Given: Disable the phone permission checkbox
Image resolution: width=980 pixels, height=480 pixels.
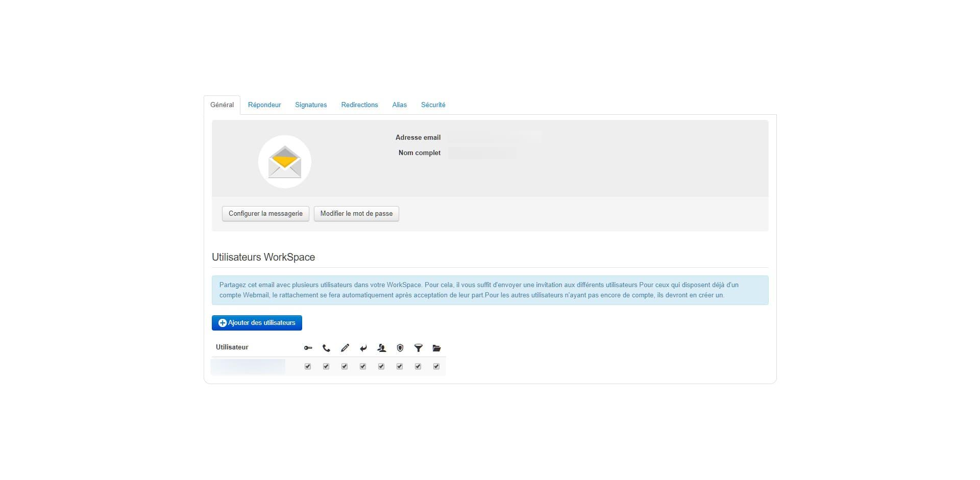Looking at the screenshot, I should pyautogui.click(x=326, y=366).
